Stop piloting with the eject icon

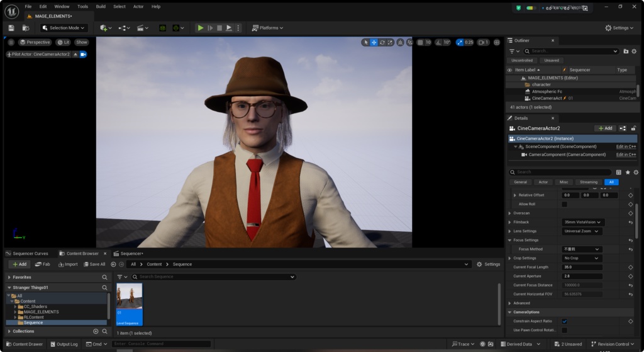[x=75, y=54]
